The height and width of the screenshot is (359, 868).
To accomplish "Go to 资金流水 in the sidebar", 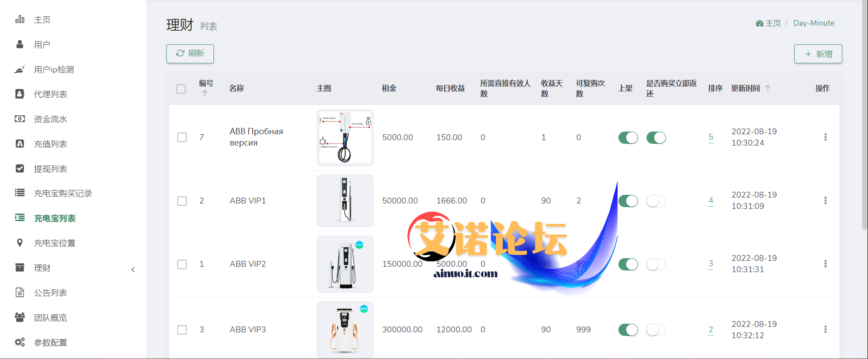I will (x=51, y=119).
